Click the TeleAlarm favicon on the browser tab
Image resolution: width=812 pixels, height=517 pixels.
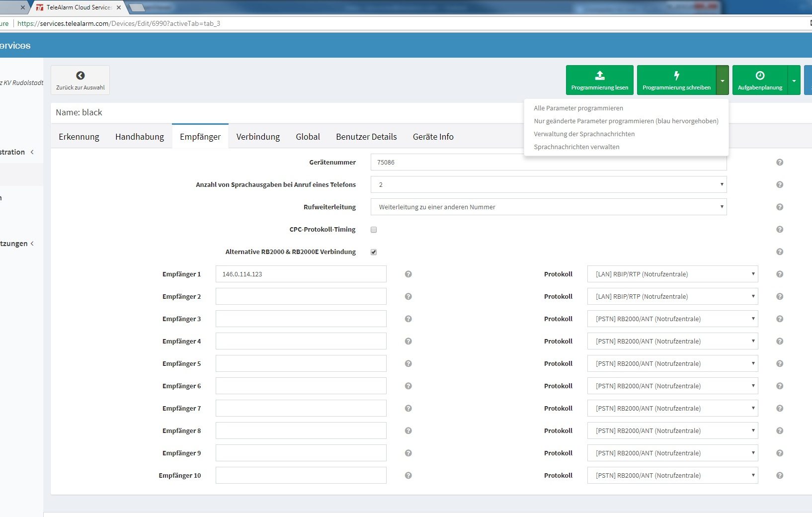(39, 7)
